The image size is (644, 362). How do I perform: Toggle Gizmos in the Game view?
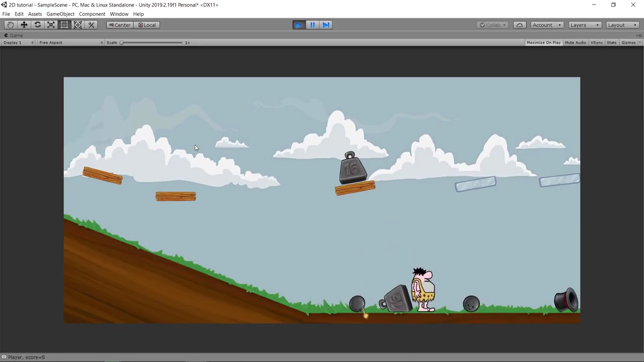(x=628, y=42)
